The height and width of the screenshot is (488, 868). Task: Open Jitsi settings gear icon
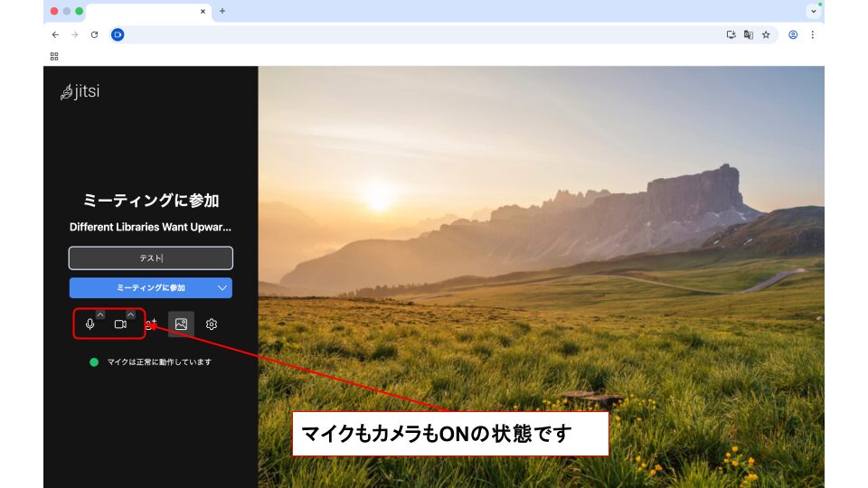click(x=212, y=324)
